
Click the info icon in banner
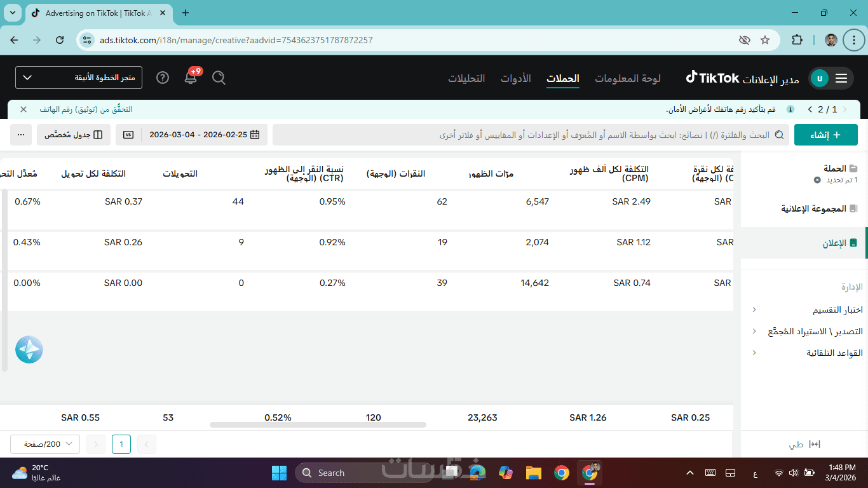tap(790, 109)
